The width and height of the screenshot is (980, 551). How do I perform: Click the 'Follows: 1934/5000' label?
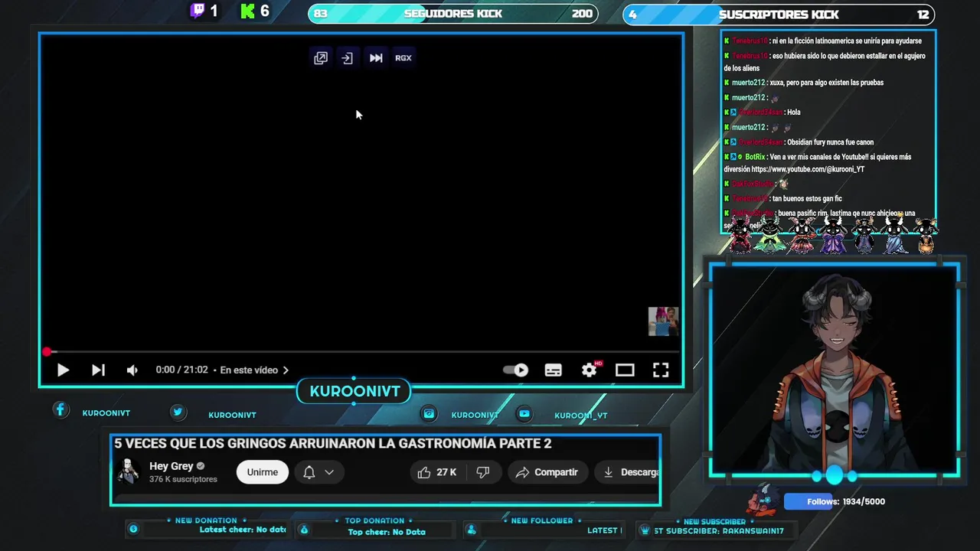(x=846, y=502)
